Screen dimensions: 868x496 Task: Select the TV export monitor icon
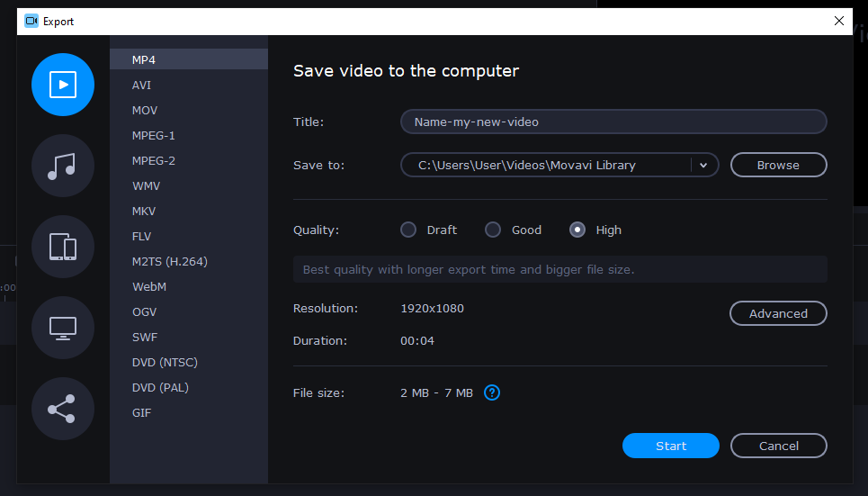63,328
